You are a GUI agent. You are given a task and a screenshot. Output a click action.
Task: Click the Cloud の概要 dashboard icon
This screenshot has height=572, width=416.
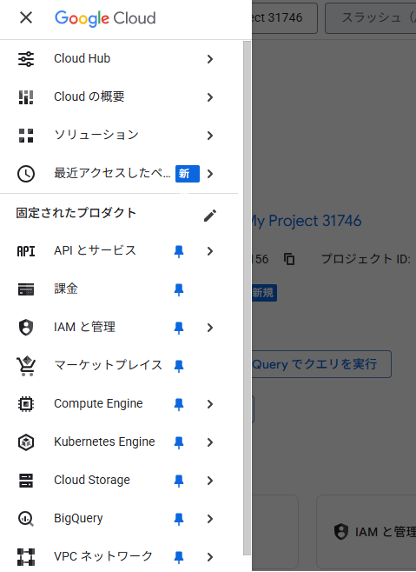26,97
